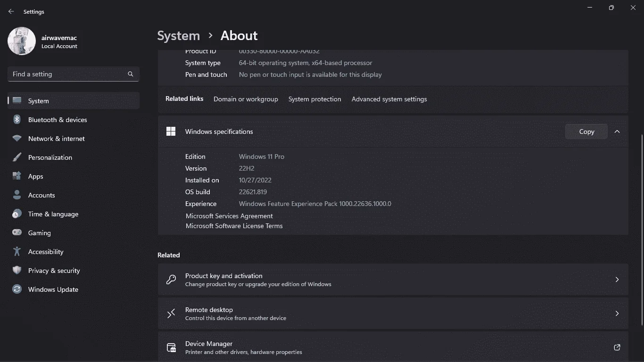Viewport: 644px width, 362px height.
Task: Open Accessibility settings label
Action: tap(46, 252)
